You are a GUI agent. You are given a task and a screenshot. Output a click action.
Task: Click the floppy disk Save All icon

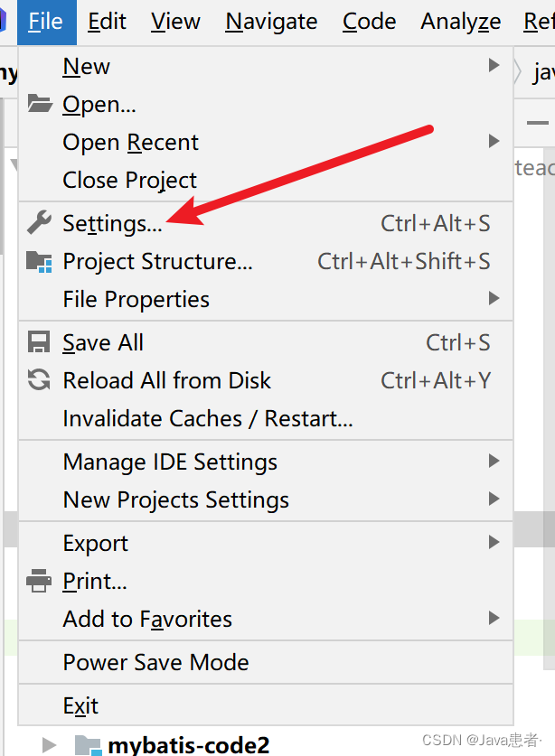[x=39, y=341]
